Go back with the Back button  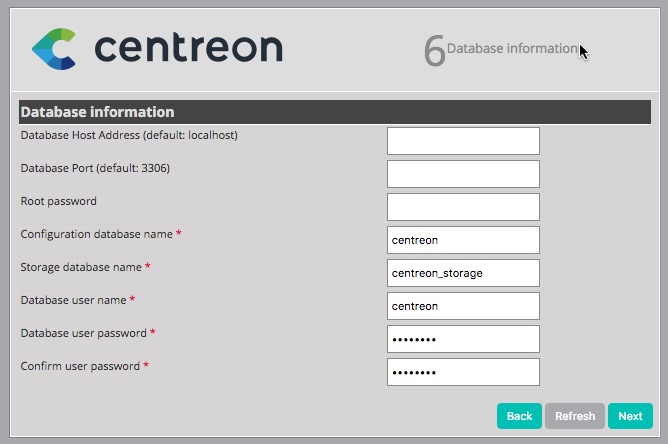click(x=519, y=416)
